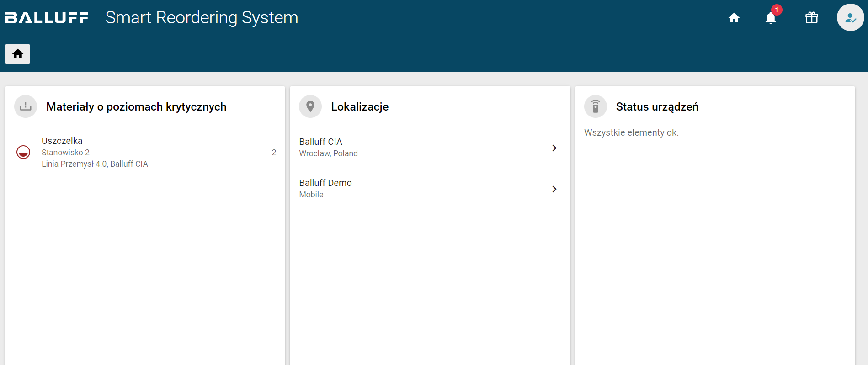Open the gift box icon in the header
The height and width of the screenshot is (365, 868).
click(x=811, y=18)
